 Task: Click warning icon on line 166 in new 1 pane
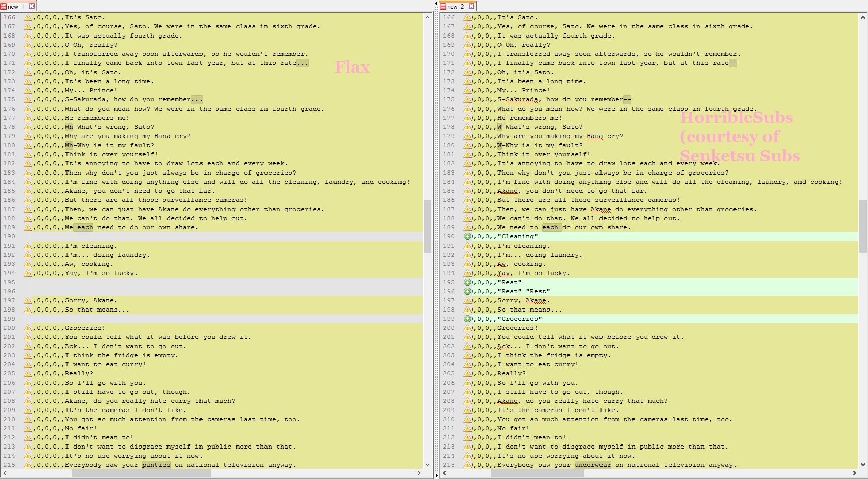click(28, 17)
